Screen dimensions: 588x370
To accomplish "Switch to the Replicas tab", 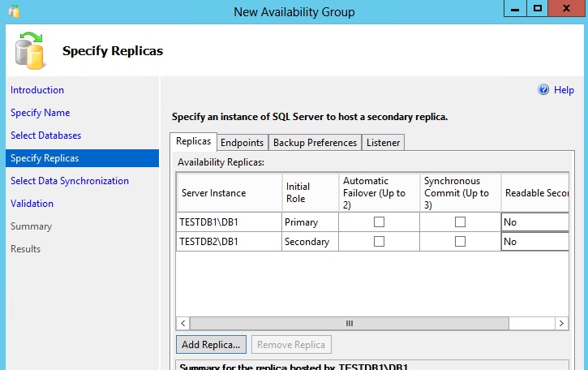I will (x=194, y=141).
